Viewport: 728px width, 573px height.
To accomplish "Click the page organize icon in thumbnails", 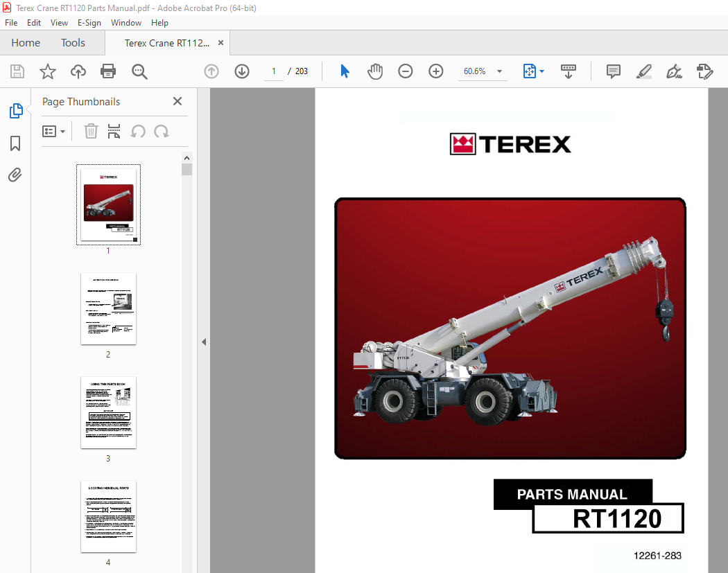I will 114,132.
